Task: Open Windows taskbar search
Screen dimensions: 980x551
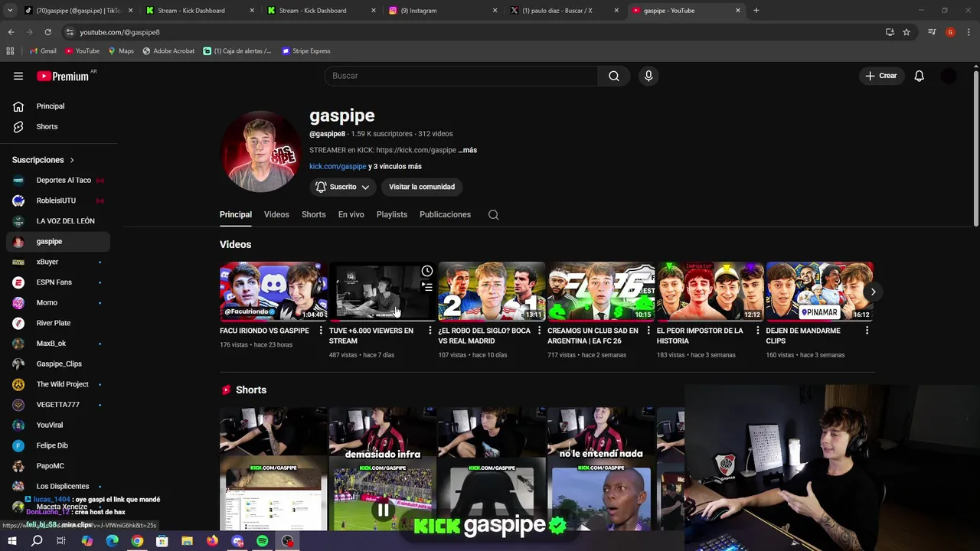Action: click(37, 541)
